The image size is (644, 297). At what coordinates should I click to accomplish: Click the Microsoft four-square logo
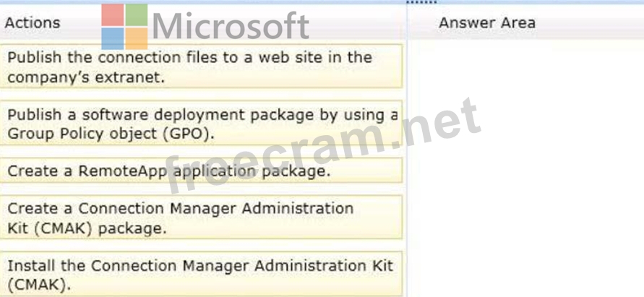[124, 27]
